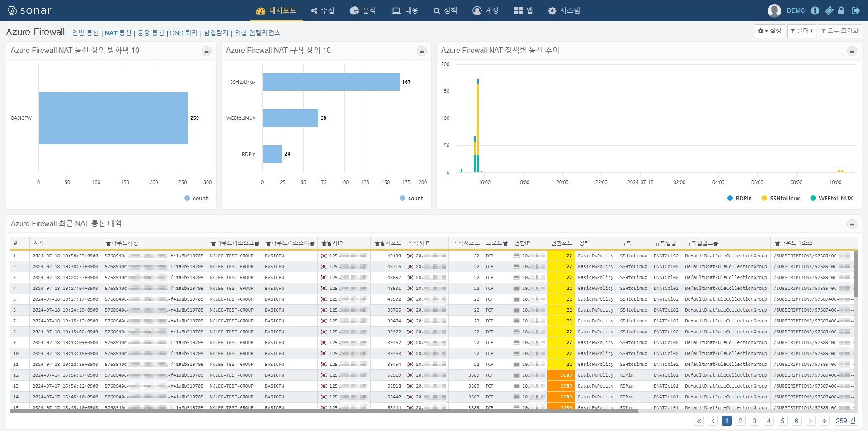Viewport: 868px width, 431px height.
Task: Sort table by 클라우드계정 column header
Action: (155, 243)
